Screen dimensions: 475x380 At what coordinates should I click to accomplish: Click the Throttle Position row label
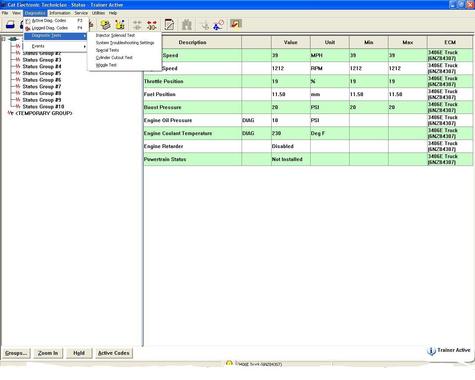(x=164, y=81)
